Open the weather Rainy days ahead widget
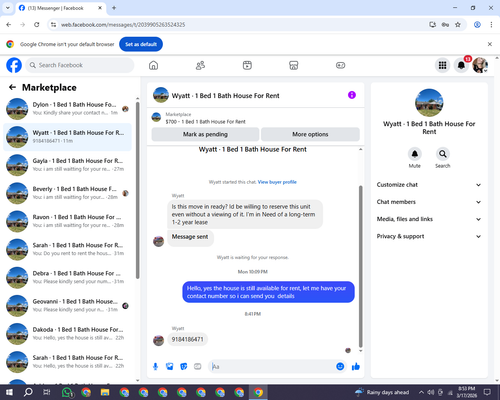This screenshot has width=500, height=400. tap(382, 392)
